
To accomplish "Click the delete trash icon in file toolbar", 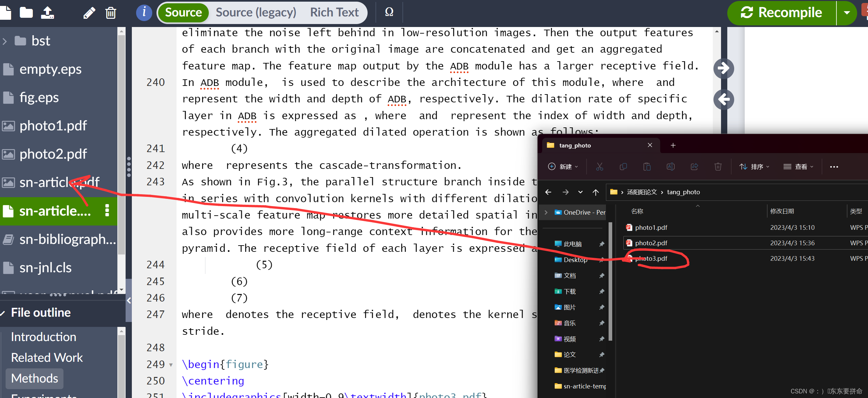I will (x=110, y=13).
